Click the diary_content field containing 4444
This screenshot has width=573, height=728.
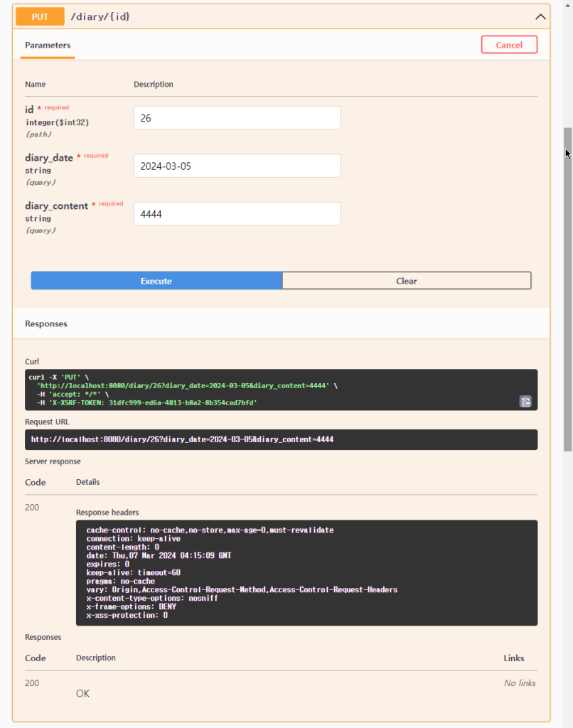click(237, 214)
